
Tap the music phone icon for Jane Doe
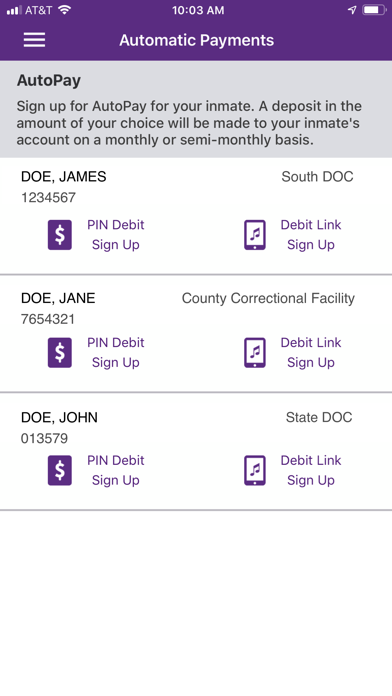(x=255, y=353)
